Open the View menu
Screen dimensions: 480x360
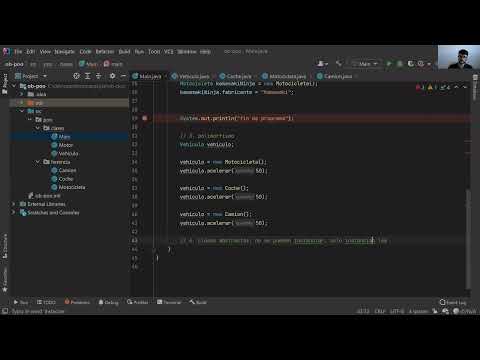click(45, 52)
